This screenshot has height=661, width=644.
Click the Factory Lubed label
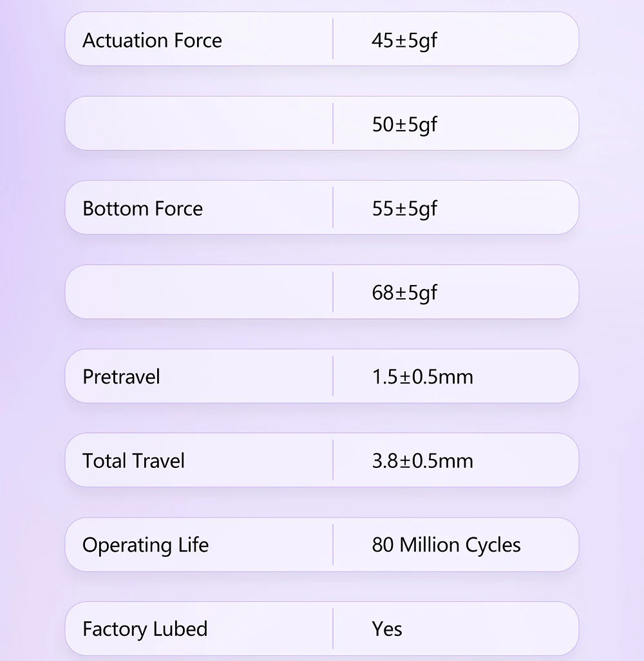pyautogui.click(x=145, y=629)
